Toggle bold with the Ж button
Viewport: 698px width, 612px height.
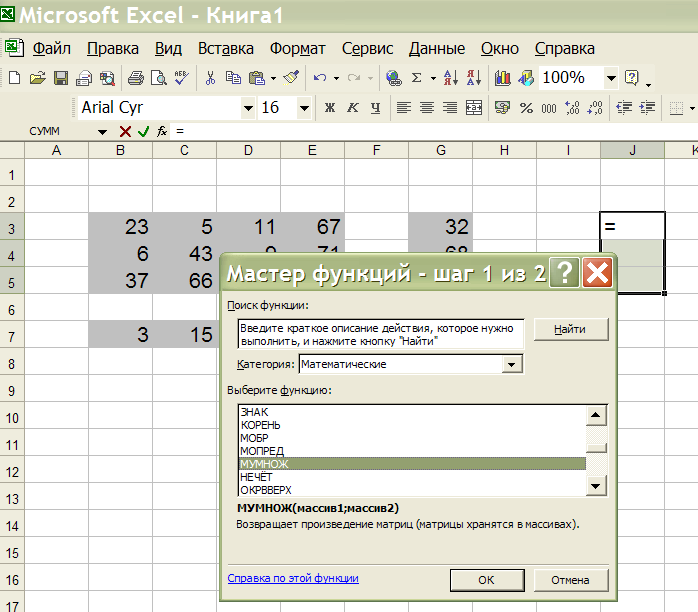tap(330, 108)
